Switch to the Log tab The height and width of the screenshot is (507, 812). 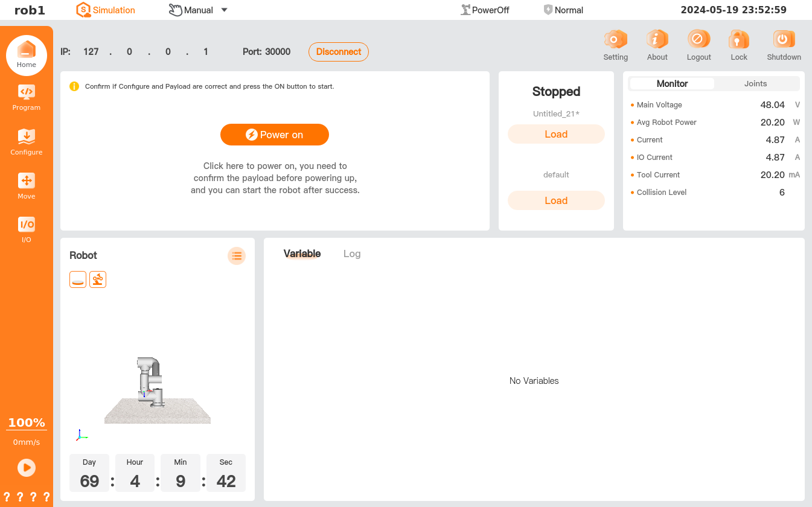(x=352, y=254)
